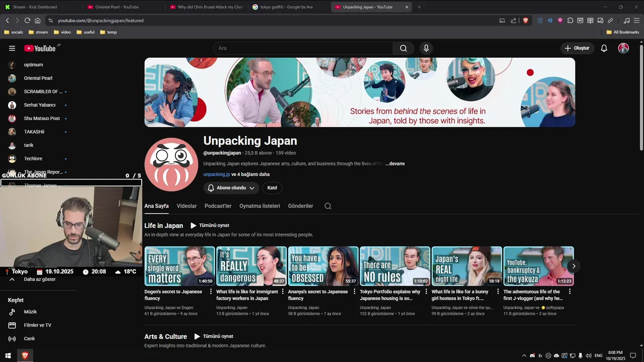Select the Videolar channel tab
The height and width of the screenshot is (362, 644).
pyautogui.click(x=187, y=206)
